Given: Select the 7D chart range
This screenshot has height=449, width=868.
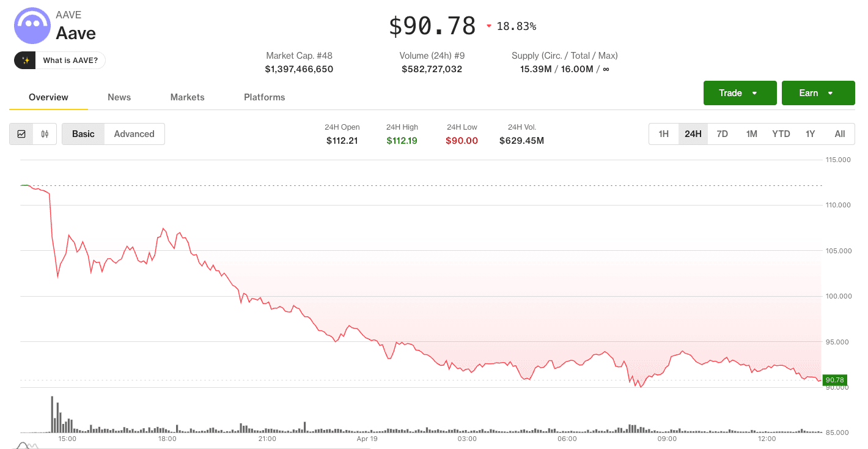Looking at the screenshot, I should 722,133.
